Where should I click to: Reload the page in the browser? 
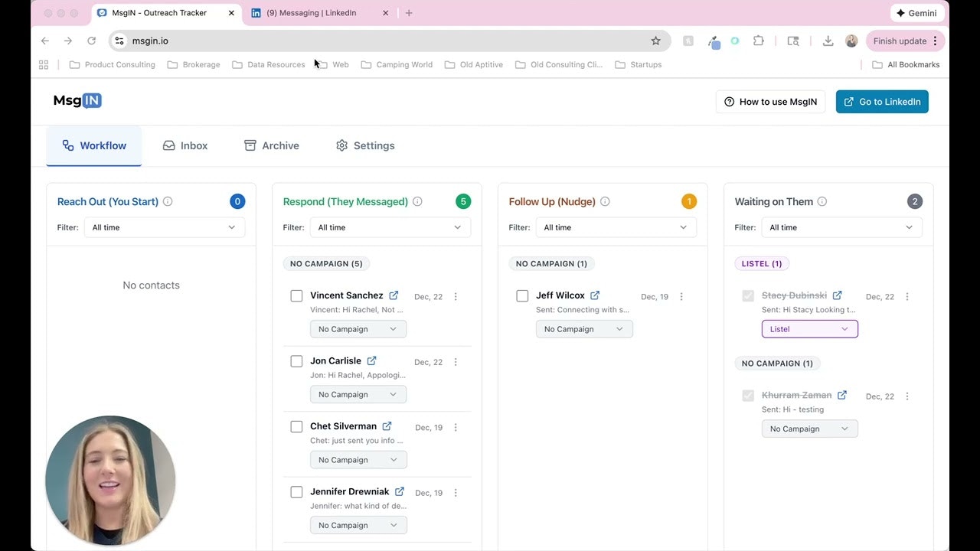(92, 41)
